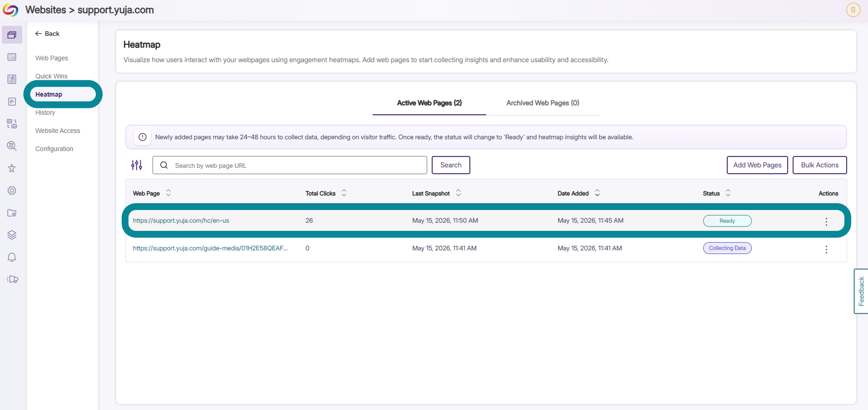Click the Add Web Pages button

point(757,165)
